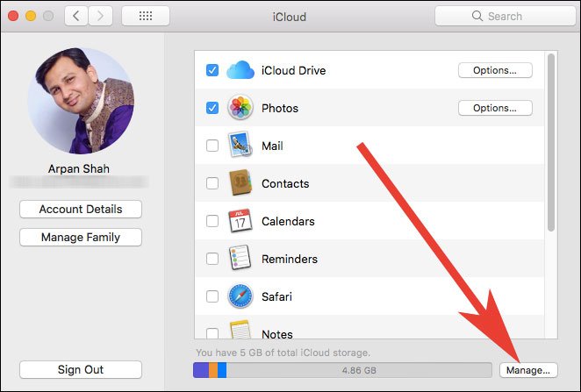This screenshot has height=392, width=581.
Task: Uncheck the Photos checkbox
Action: pyautogui.click(x=212, y=108)
